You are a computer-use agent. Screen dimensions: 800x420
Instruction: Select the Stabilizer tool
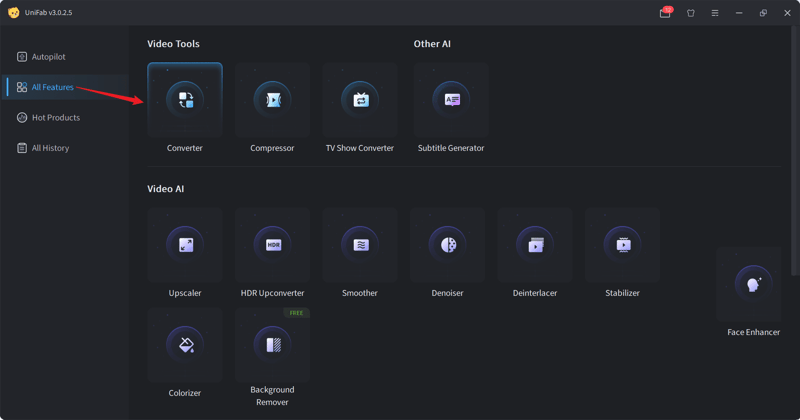[x=622, y=245]
